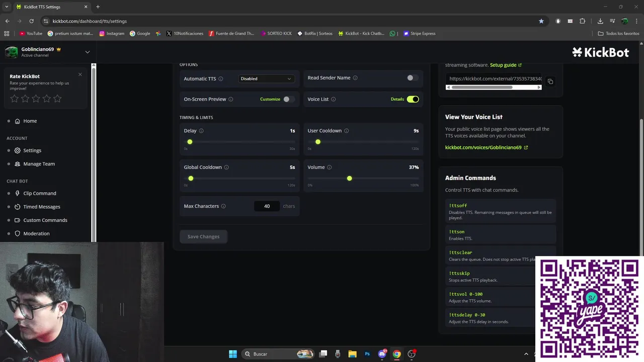Expand the Goblinciano69 channel dropdown
Image resolution: width=644 pixels, height=362 pixels.
pyautogui.click(x=87, y=52)
